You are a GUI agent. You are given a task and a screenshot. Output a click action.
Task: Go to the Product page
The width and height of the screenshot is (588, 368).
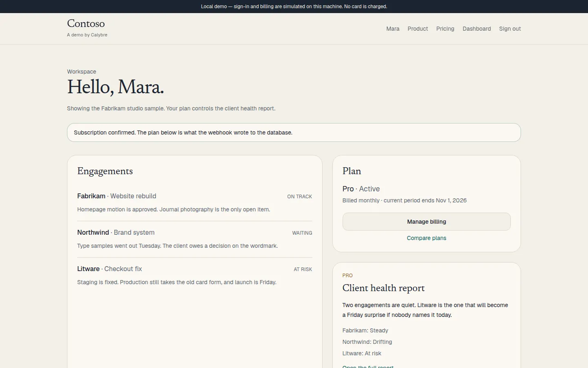pos(418,29)
